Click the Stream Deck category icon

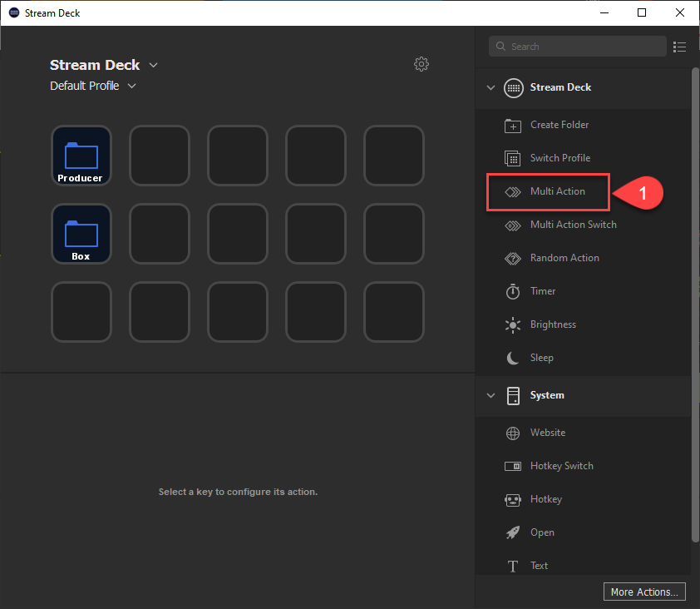(514, 87)
